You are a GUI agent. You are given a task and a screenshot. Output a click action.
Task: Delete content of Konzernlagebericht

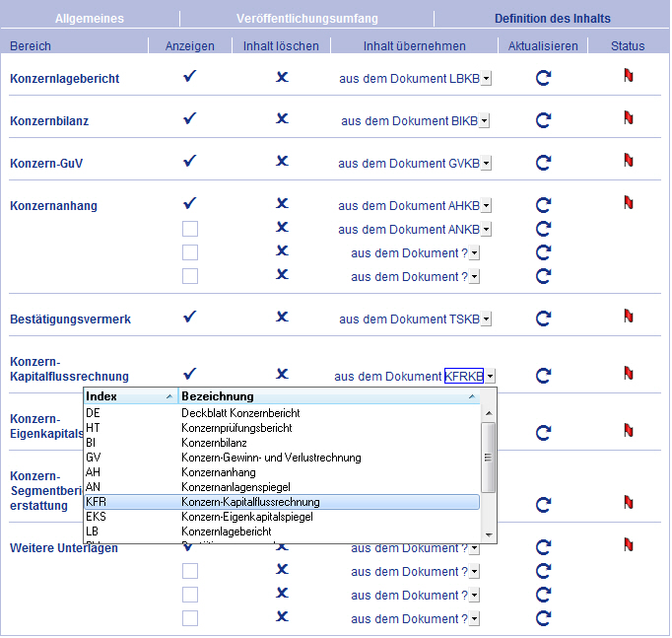(x=282, y=77)
